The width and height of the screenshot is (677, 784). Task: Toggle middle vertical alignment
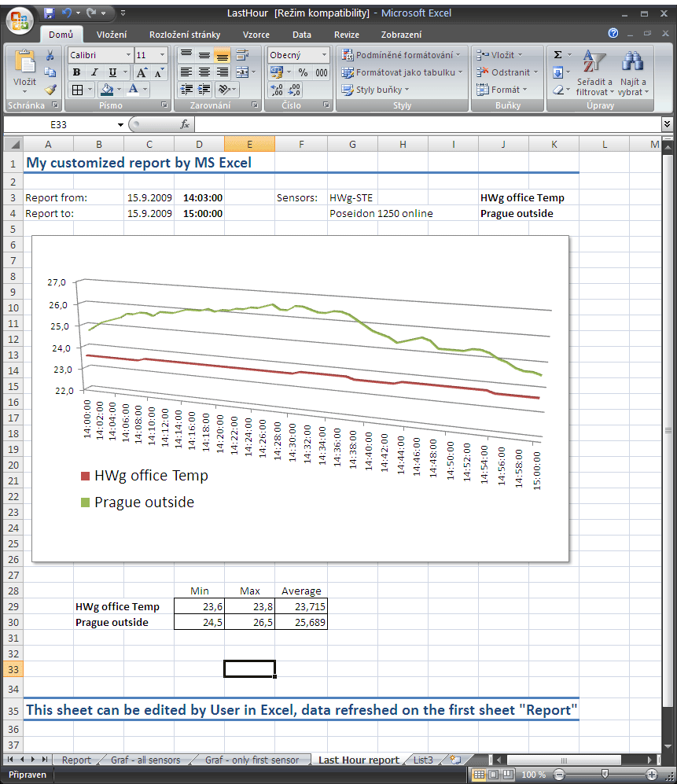204,55
